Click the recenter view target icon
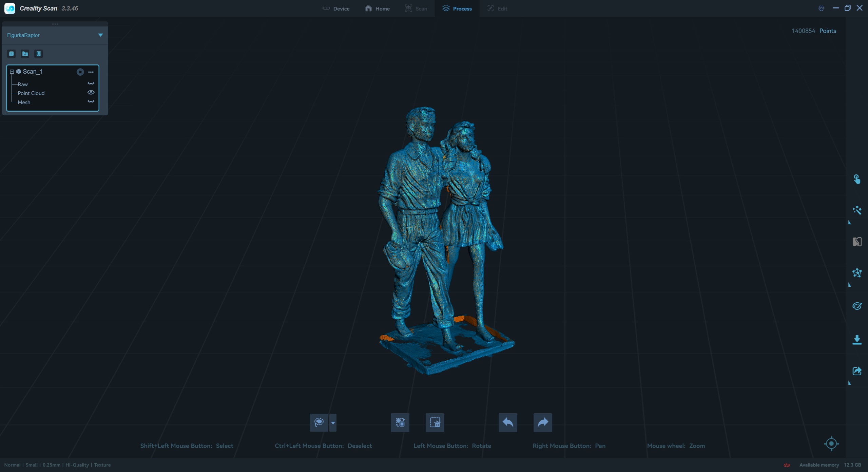 831,443
